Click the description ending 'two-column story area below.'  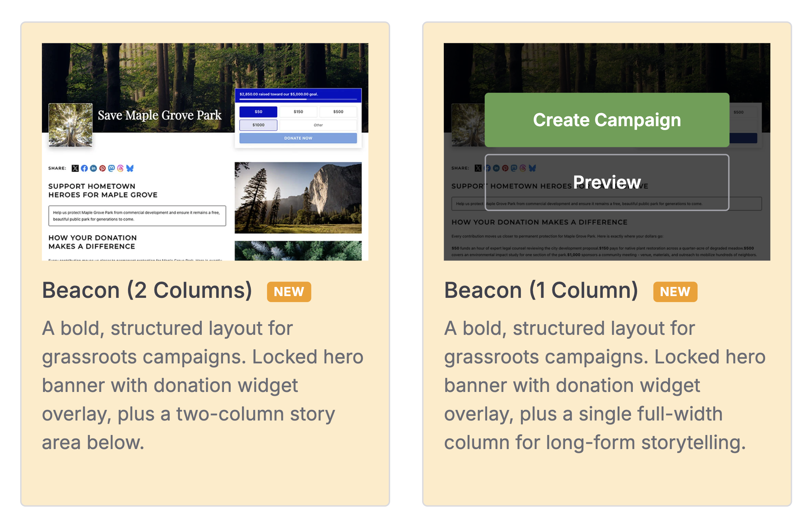[x=203, y=385]
